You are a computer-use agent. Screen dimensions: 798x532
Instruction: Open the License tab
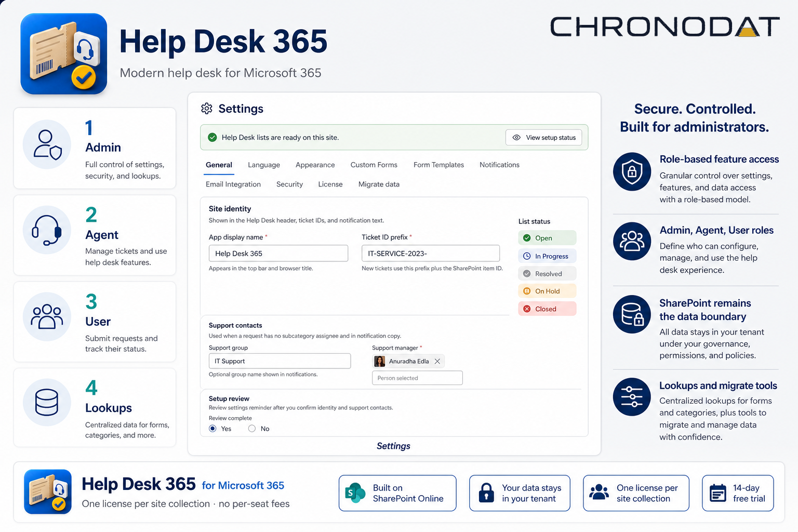point(330,184)
